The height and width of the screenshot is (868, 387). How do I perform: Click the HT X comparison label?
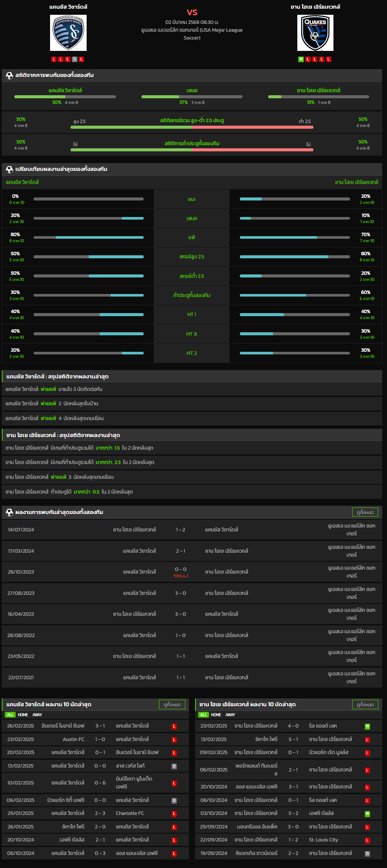(x=192, y=334)
